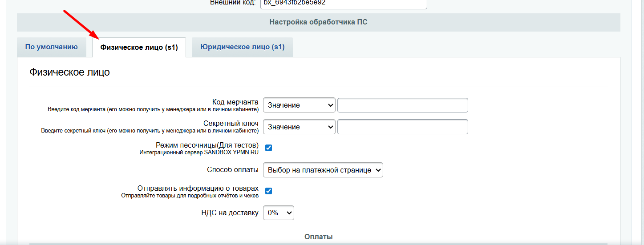Click the Настройка обработчика ПС section header
Image resolution: width=644 pixels, height=245 pixels.
[x=318, y=22]
